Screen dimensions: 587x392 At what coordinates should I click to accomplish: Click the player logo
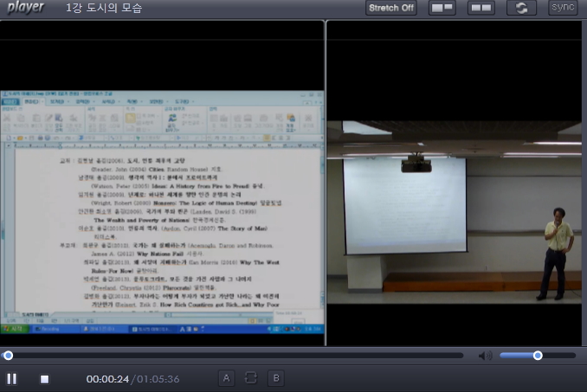click(x=26, y=8)
